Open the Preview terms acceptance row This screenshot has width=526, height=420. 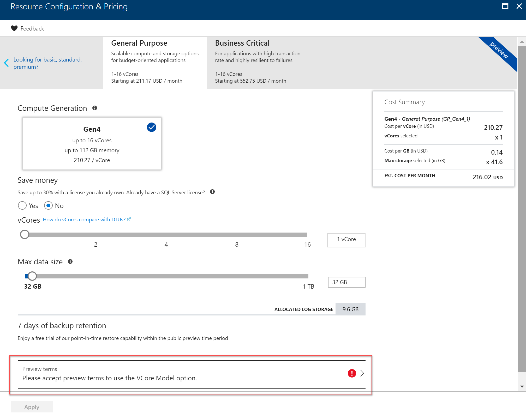[x=183, y=374]
